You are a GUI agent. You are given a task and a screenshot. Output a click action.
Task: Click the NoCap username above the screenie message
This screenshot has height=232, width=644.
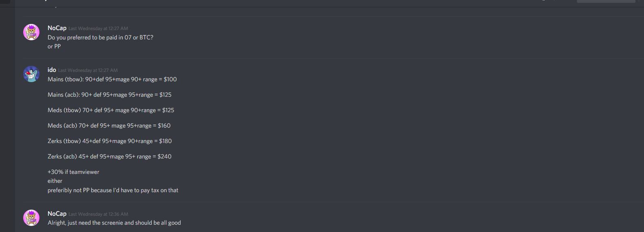pos(57,214)
